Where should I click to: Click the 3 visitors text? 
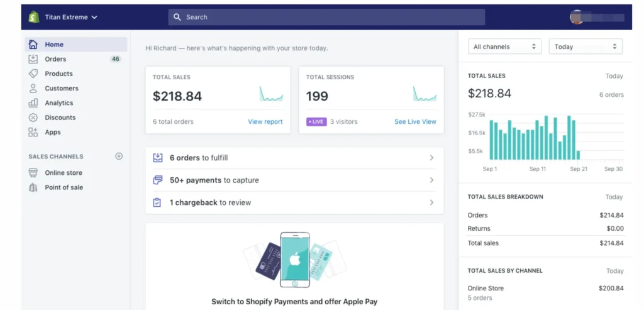click(x=344, y=121)
